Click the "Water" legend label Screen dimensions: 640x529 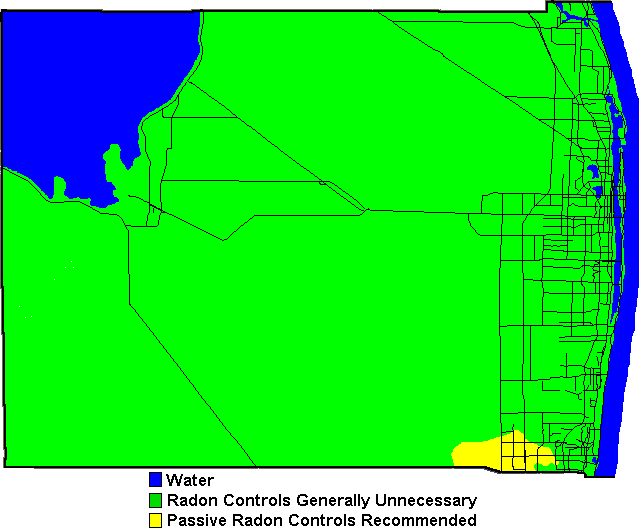(x=190, y=480)
